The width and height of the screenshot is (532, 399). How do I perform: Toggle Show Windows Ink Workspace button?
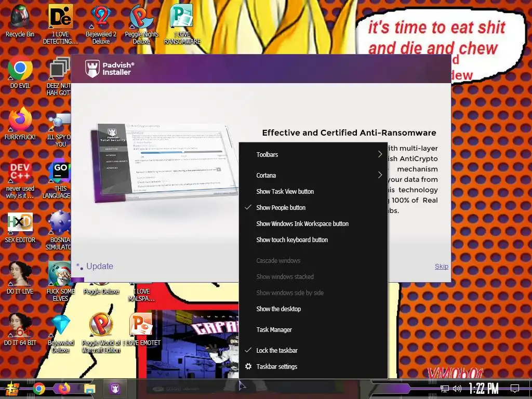pos(313,223)
